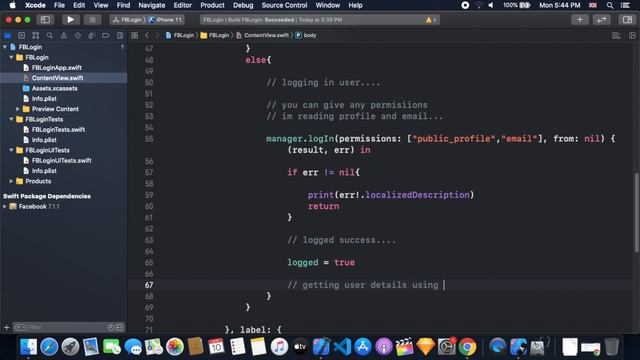Open the Navigate menu
The width and height of the screenshot is (640, 360).
pos(152,5)
